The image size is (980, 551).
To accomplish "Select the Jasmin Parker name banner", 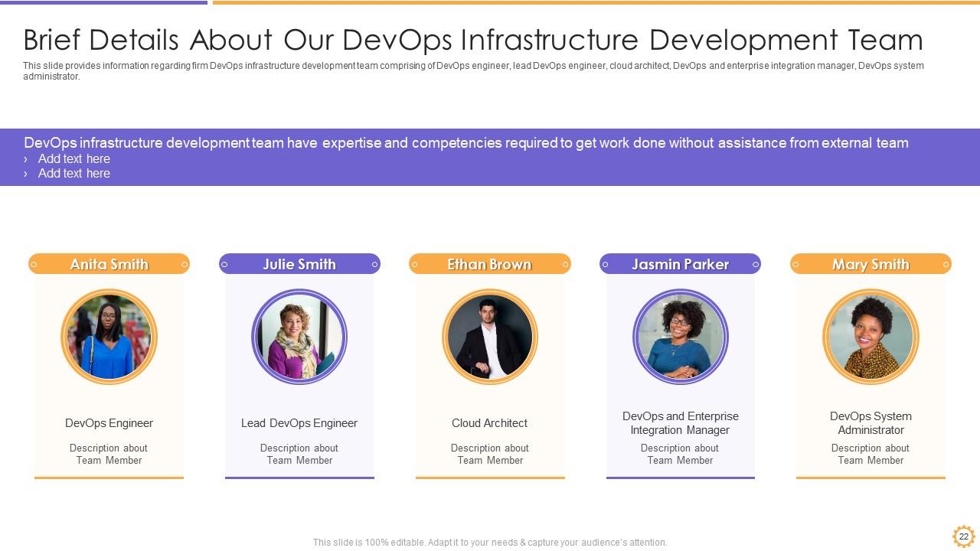I will click(680, 264).
